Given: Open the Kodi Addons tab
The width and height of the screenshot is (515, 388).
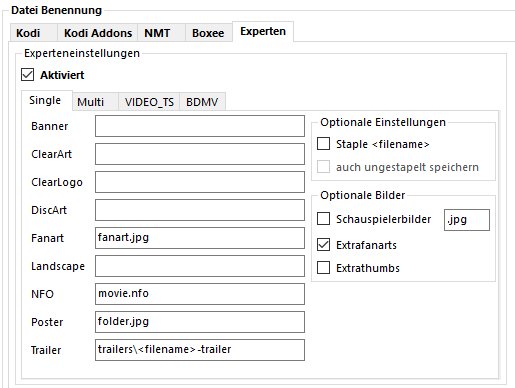Looking at the screenshot, I should [x=98, y=33].
